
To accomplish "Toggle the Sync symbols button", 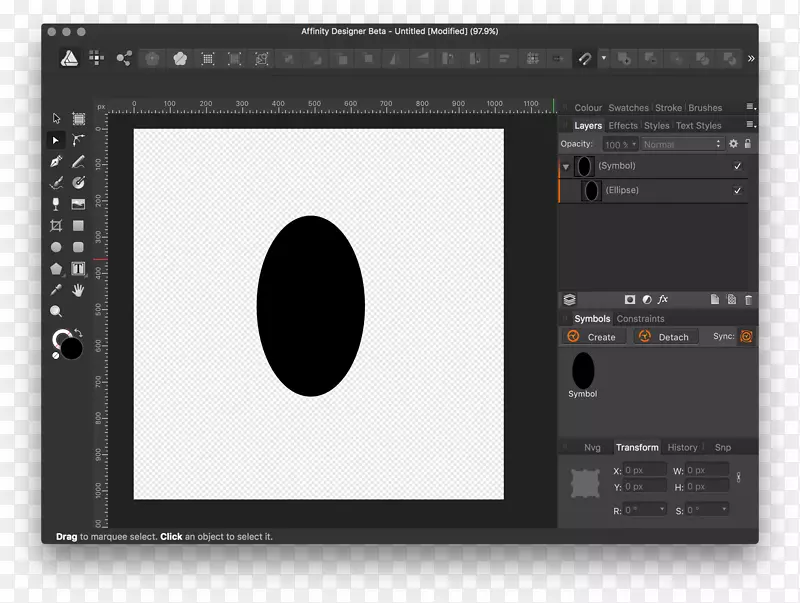I will [746, 337].
